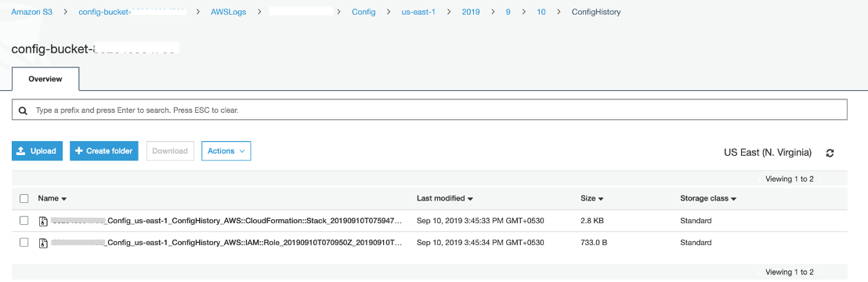Screen dimensions: 868x282
Task: Click Sep 10, 2019 3:45:33 PM timestamp
Action: 480,221
